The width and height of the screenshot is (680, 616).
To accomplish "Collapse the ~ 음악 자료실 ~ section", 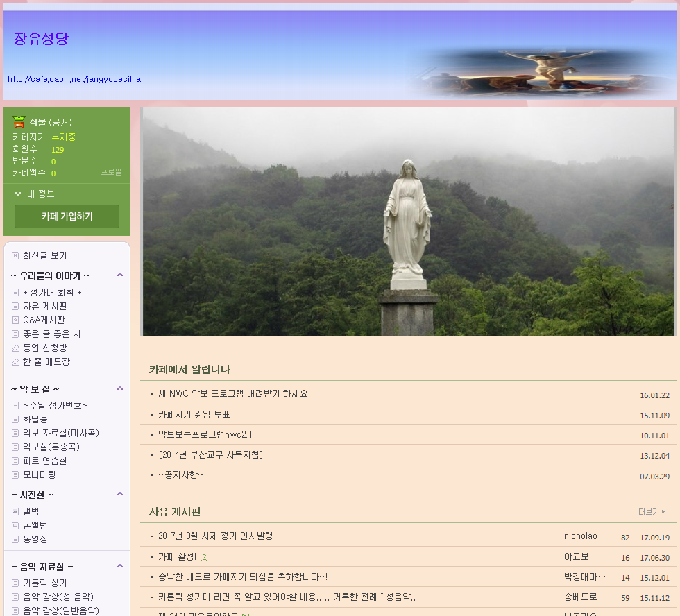I will click(120, 566).
